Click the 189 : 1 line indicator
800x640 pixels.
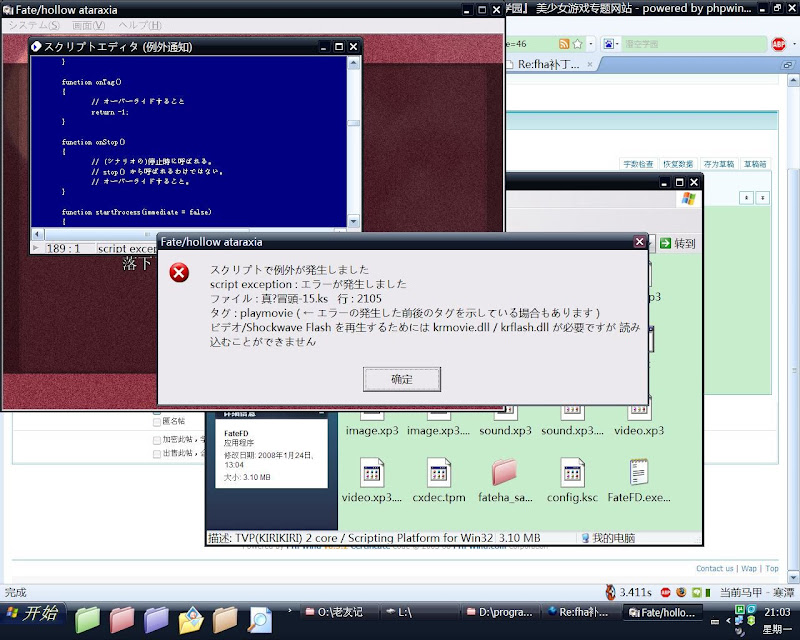(63, 249)
